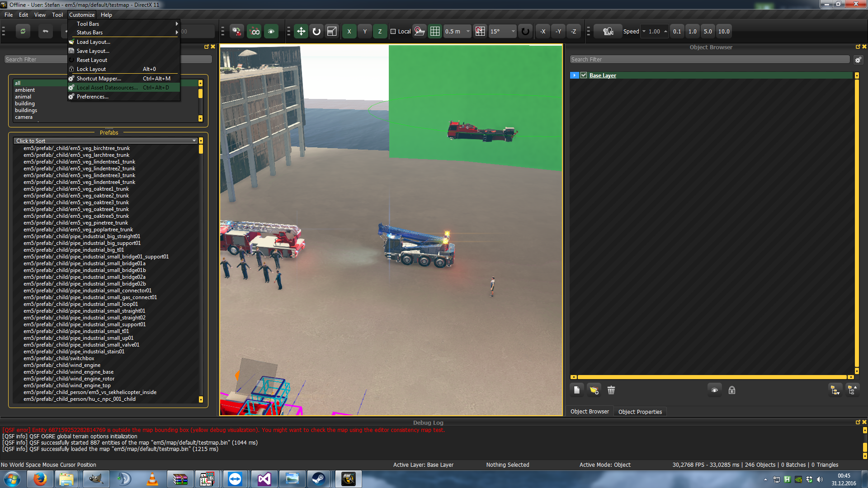The height and width of the screenshot is (488, 868).
Task: Select the 'ambient' category in tag list
Action: 25,90
